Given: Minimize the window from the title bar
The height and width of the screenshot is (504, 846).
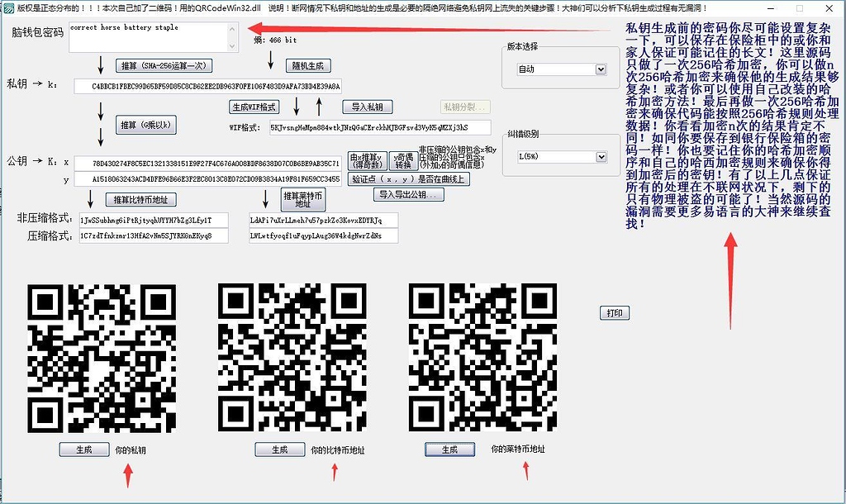Looking at the screenshot, I should [x=771, y=8].
